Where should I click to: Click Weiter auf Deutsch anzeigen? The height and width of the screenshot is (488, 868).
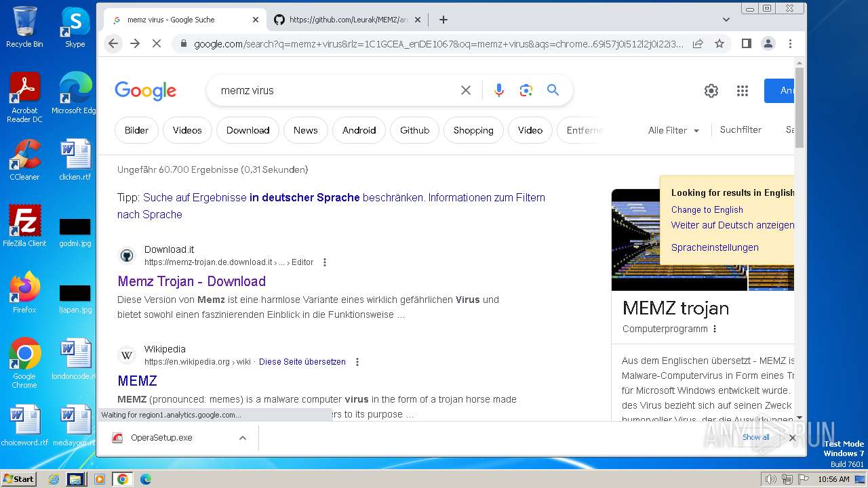pyautogui.click(x=732, y=225)
